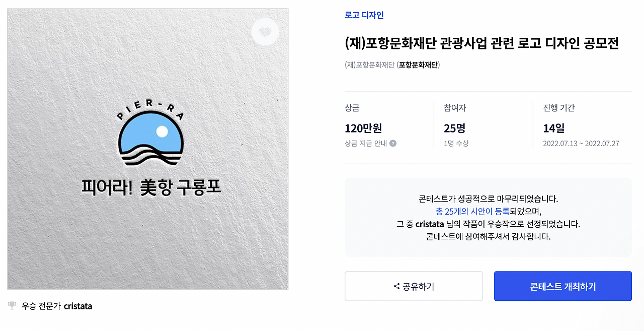Open the bold 포항문화재단 brand link
Viewport: 644px width, 331px height.
(418, 65)
